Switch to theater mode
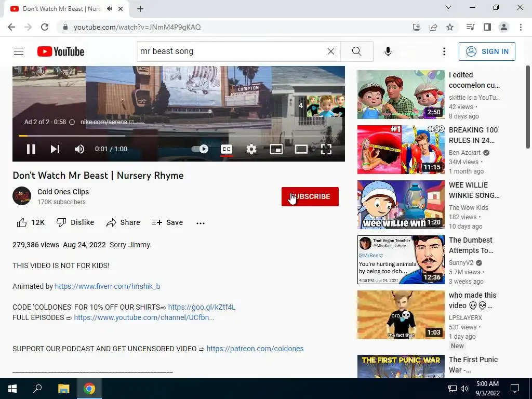The width and height of the screenshot is (532, 399). click(x=301, y=149)
